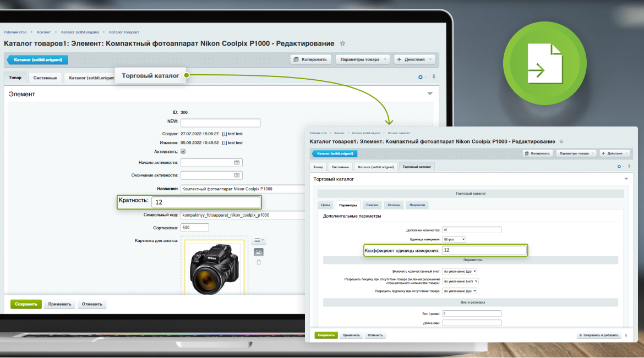The height and width of the screenshot is (358, 644).
Task: Click the image icon beside the preview picture
Action: [259, 252]
